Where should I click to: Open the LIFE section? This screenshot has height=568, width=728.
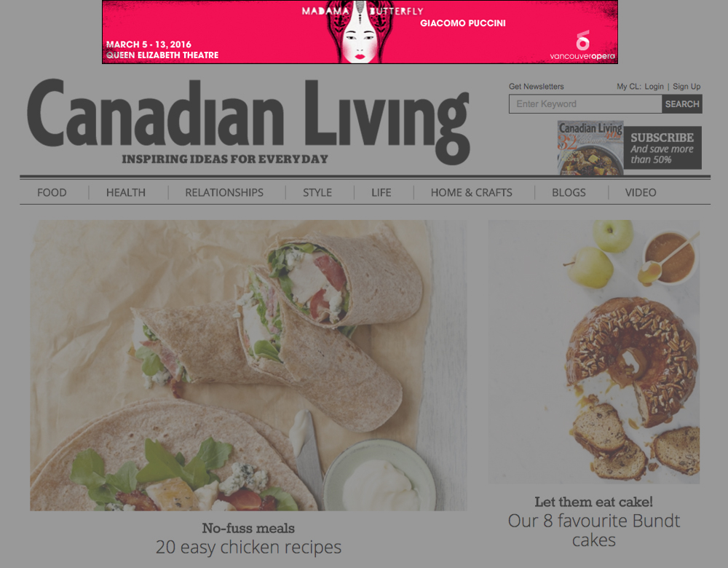tap(381, 192)
